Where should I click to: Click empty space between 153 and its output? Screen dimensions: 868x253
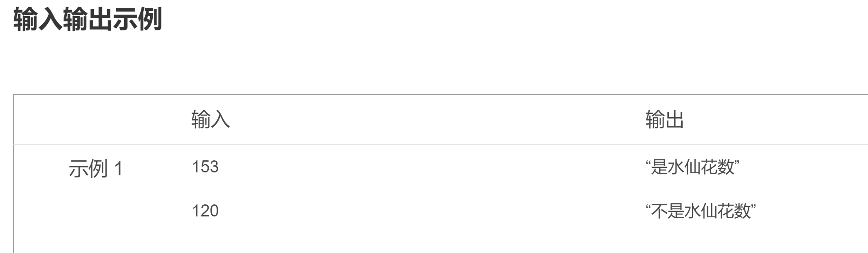click(x=432, y=167)
